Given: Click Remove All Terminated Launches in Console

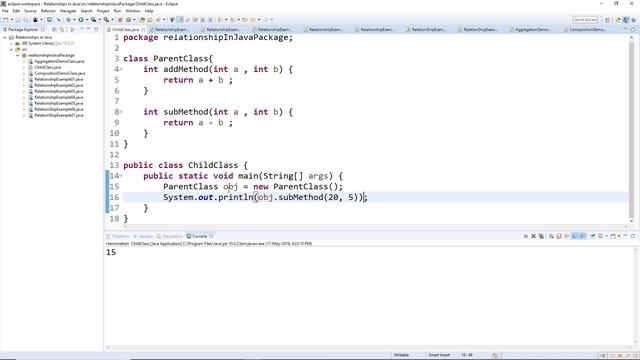Looking at the screenshot, I should pyautogui.click(x=541, y=236).
